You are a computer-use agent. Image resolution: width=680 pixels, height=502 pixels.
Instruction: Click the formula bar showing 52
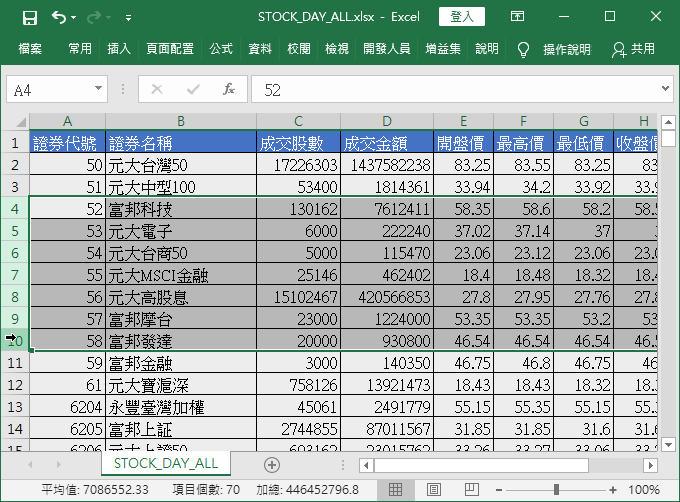455,89
